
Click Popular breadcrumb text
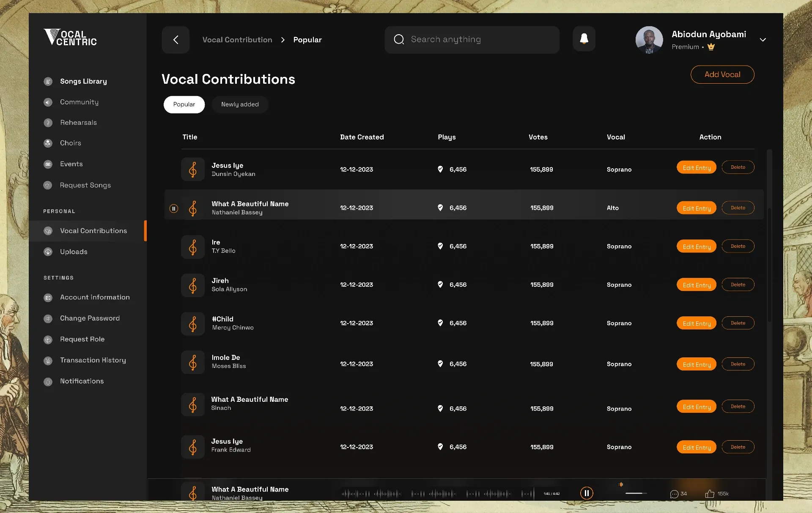coord(307,40)
